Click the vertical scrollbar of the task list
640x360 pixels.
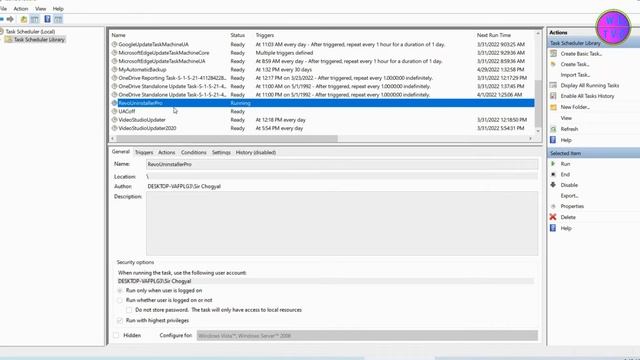pyautogui.click(x=538, y=103)
